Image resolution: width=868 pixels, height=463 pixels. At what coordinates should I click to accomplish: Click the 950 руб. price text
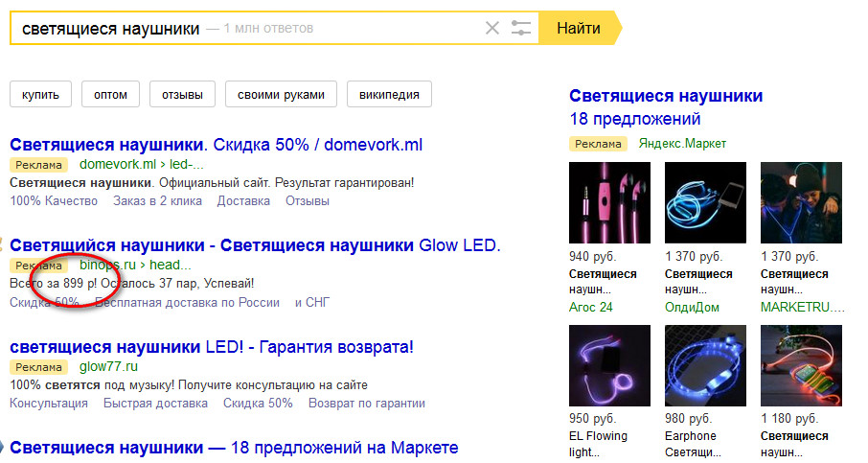tap(592, 419)
